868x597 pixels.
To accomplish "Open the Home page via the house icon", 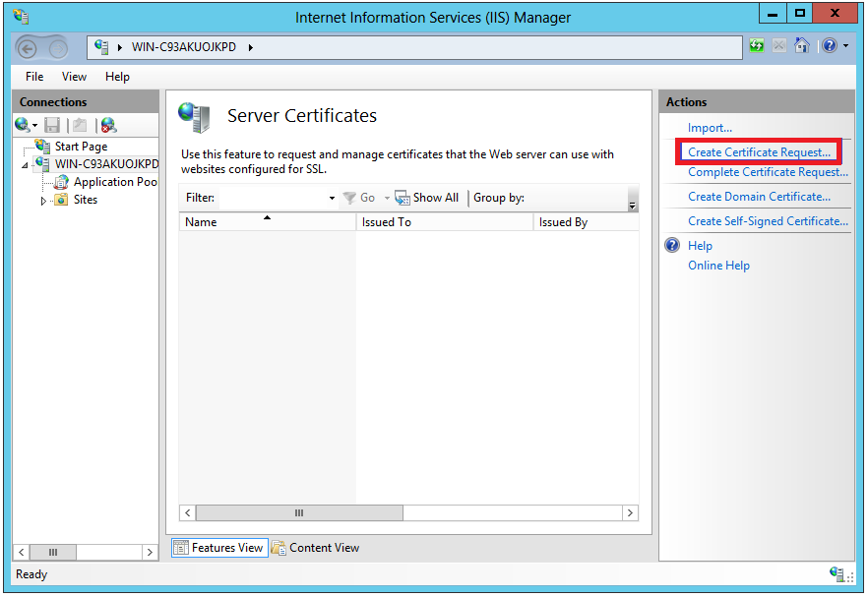I will point(802,45).
